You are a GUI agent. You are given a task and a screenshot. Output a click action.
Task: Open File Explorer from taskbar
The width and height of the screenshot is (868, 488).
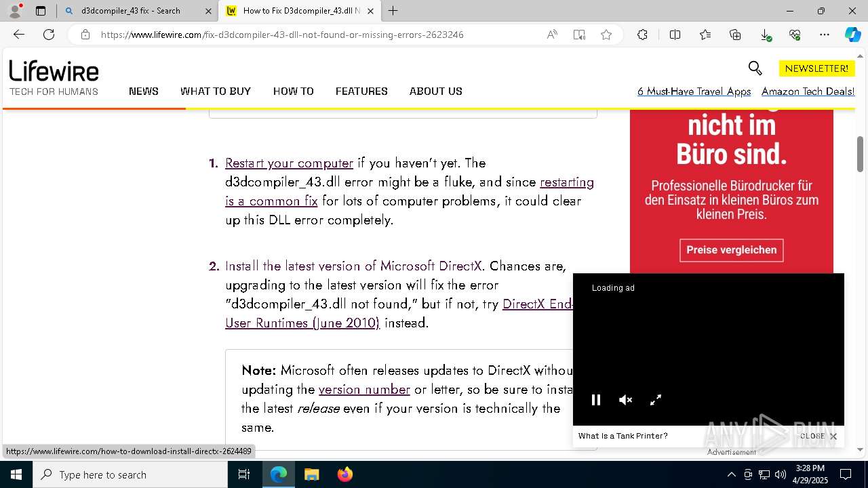[311, 474]
